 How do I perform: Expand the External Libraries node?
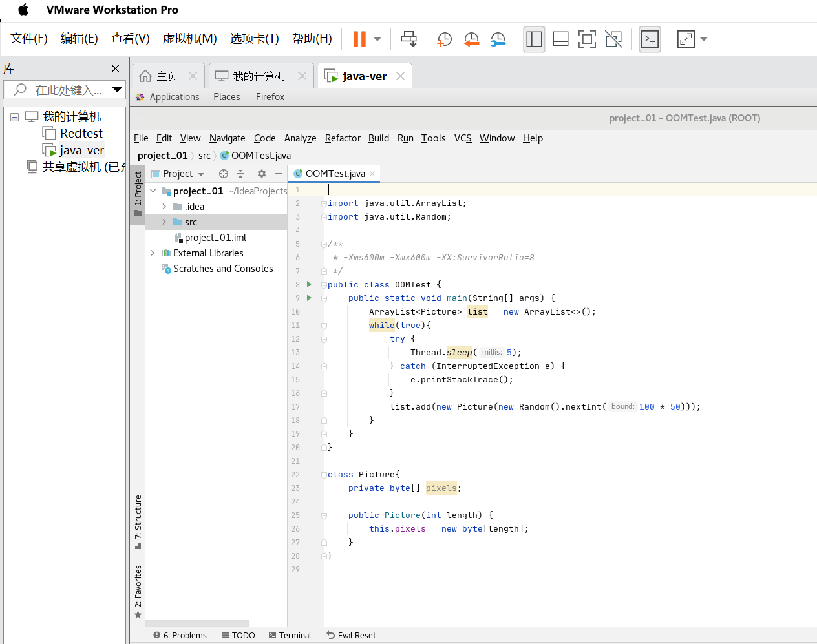(x=153, y=253)
